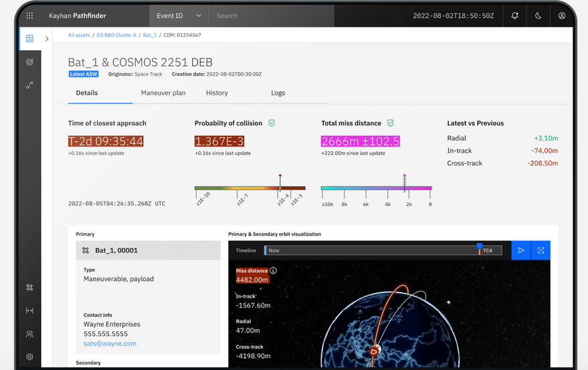Expand the left sidebar with the chevron
The image size is (588, 370).
coord(47,39)
